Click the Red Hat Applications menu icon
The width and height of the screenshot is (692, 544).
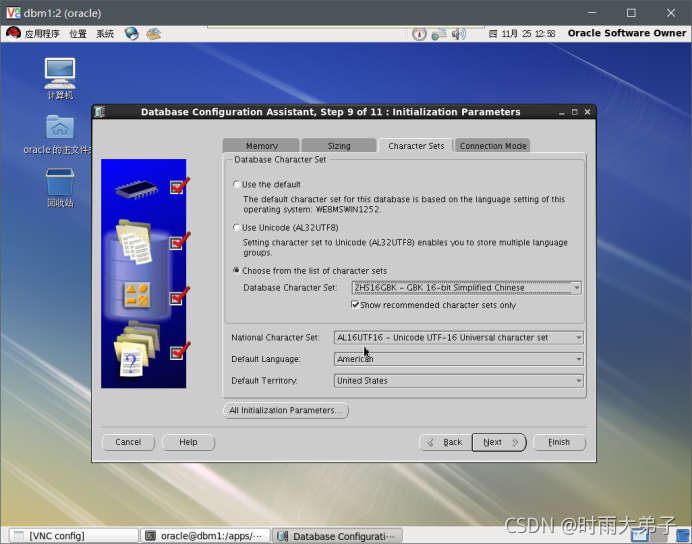13,34
